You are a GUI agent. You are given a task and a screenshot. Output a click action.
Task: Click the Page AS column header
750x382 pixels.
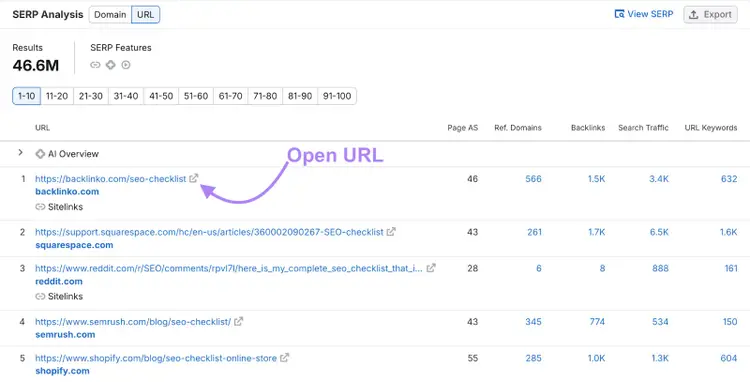(x=463, y=128)
